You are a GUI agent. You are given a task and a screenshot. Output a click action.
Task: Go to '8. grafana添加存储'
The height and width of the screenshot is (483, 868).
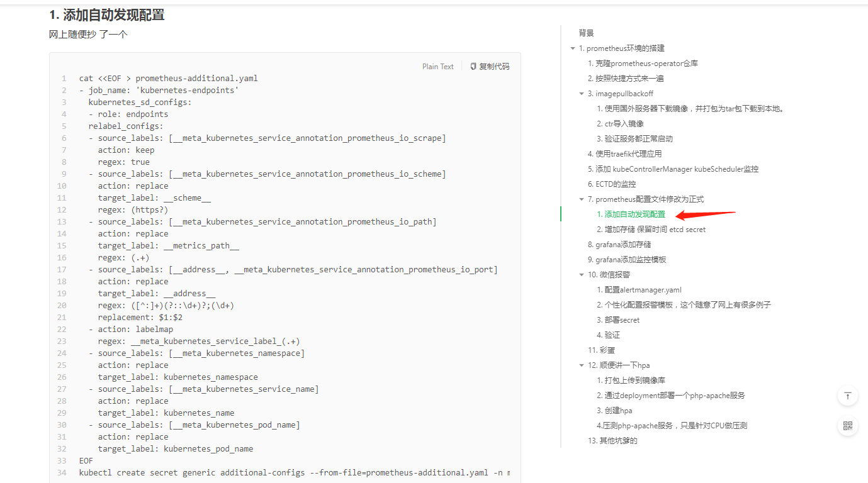[x=619, y=245]
